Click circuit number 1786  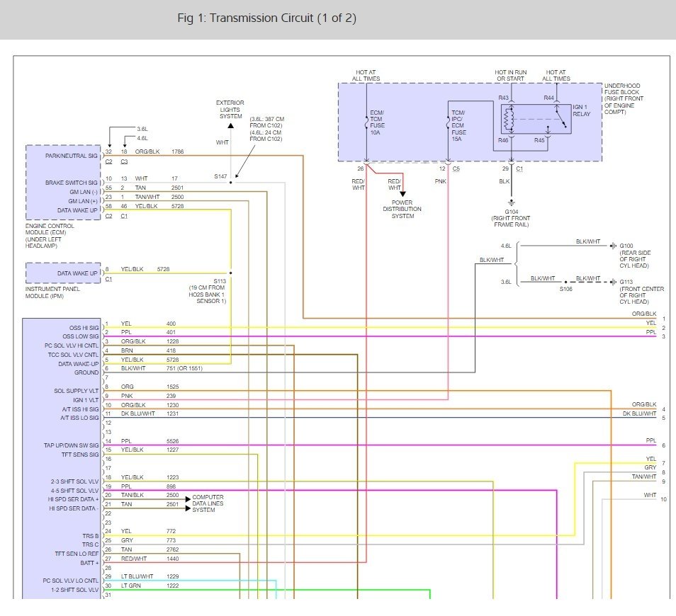(x=177, y=152)
